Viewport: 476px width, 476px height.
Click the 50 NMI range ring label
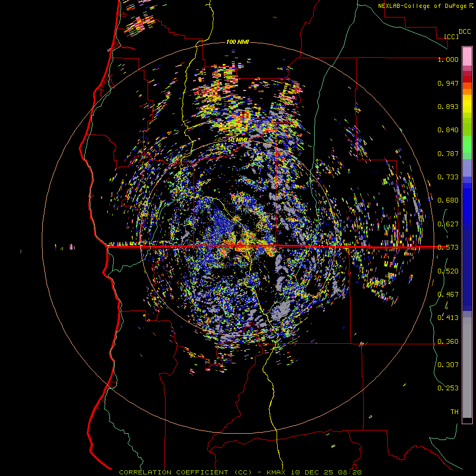237,140
